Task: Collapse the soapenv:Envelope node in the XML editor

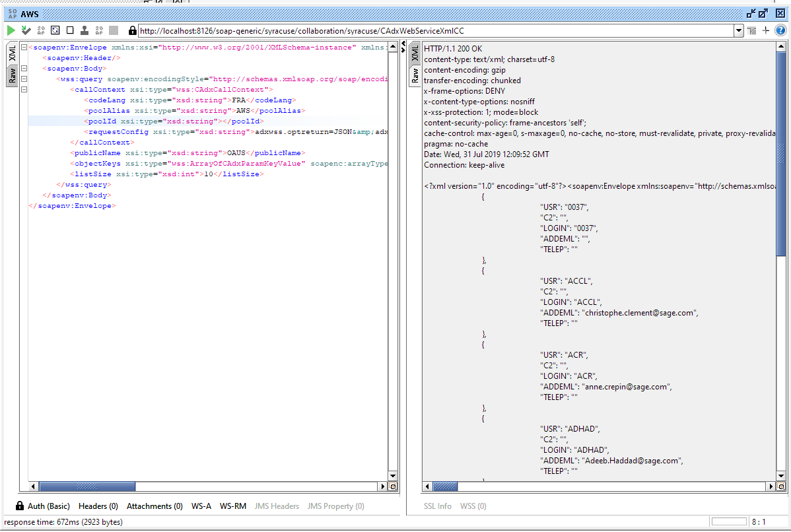Action: click(x=24, y=48)
